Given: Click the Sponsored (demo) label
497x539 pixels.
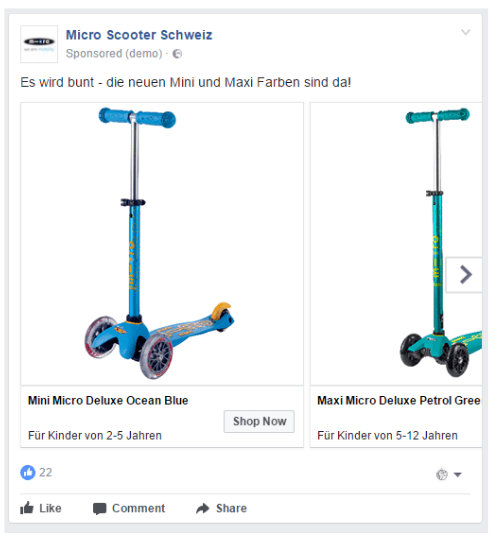Looking at the screenshot, I should pos(114,54).
